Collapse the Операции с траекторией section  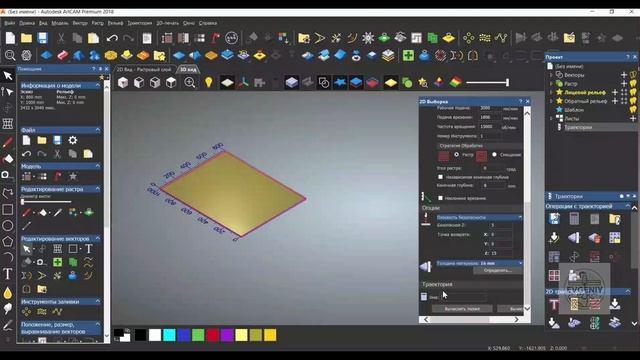628,206
